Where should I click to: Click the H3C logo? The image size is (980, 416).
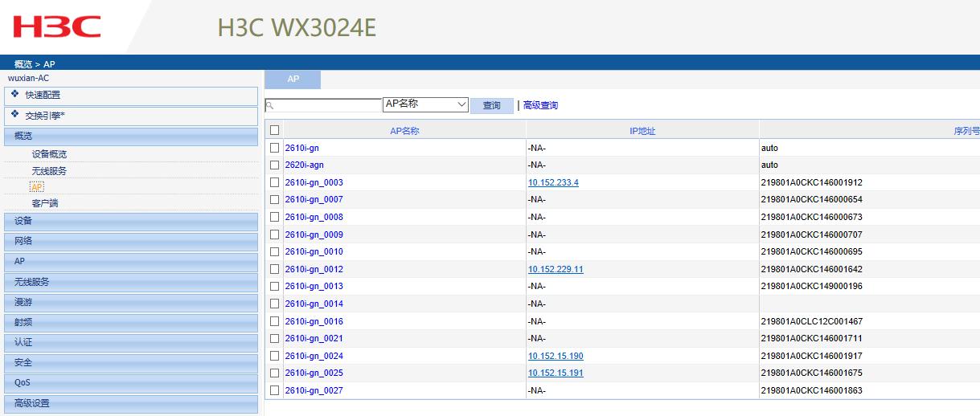[x=57, y=27]
